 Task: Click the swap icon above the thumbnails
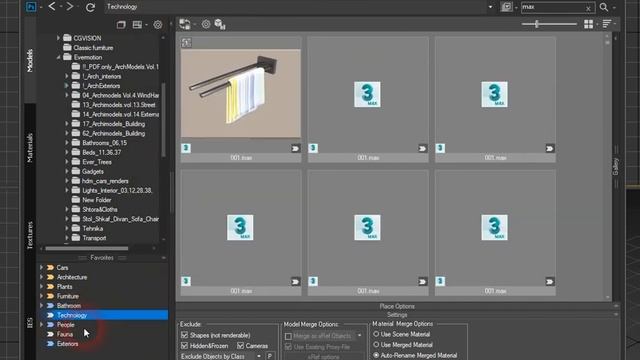[184, 24]
